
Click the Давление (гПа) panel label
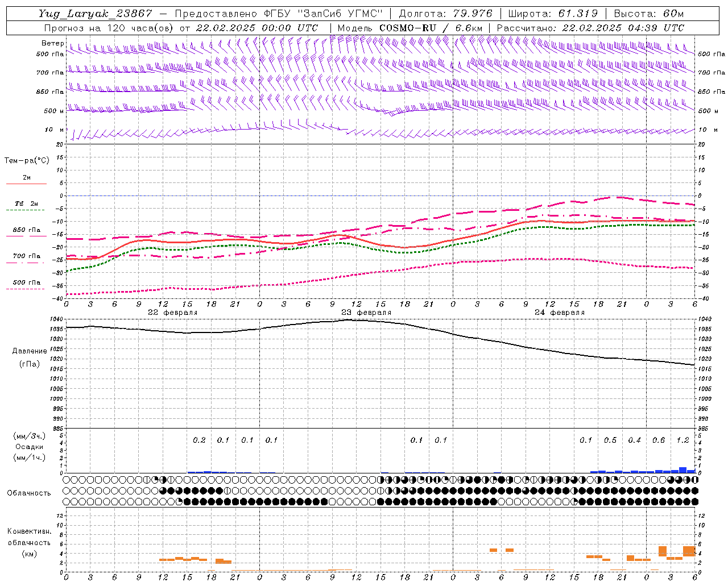coord(29,357)
